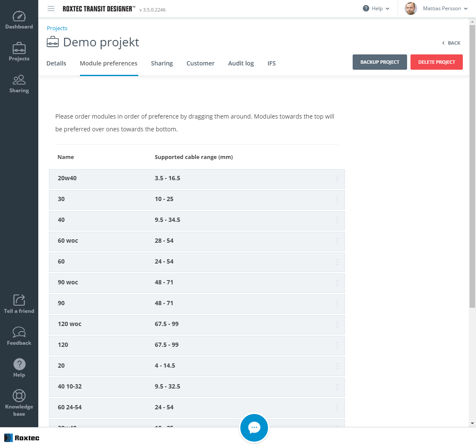Open the Dashboard from the sidebar
This screenshot has height=448, width=476.
19,20
